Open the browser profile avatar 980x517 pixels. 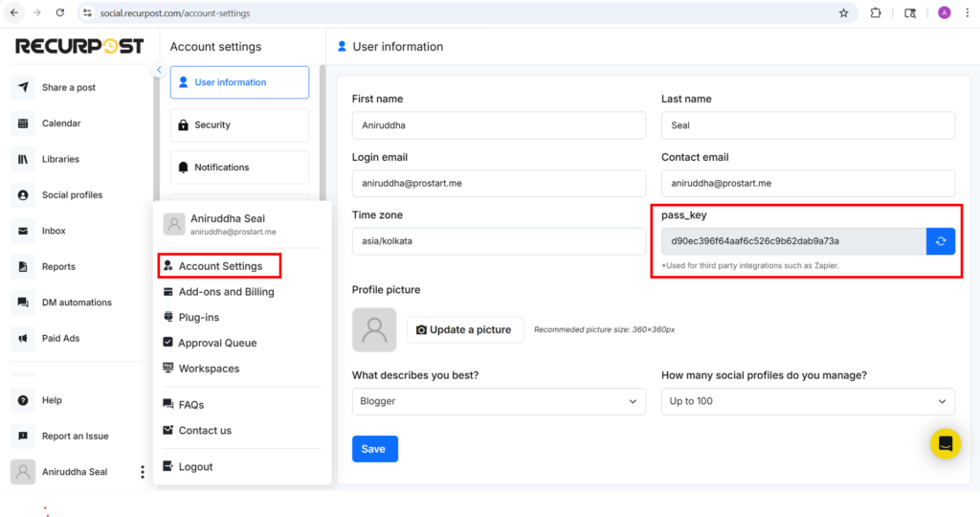(x=945, y=12)
